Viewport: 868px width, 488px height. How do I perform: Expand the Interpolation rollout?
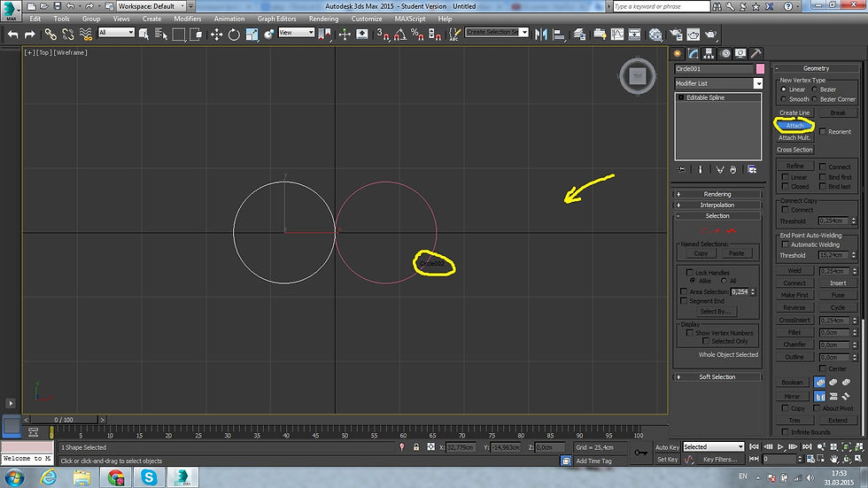pos(717,205)
